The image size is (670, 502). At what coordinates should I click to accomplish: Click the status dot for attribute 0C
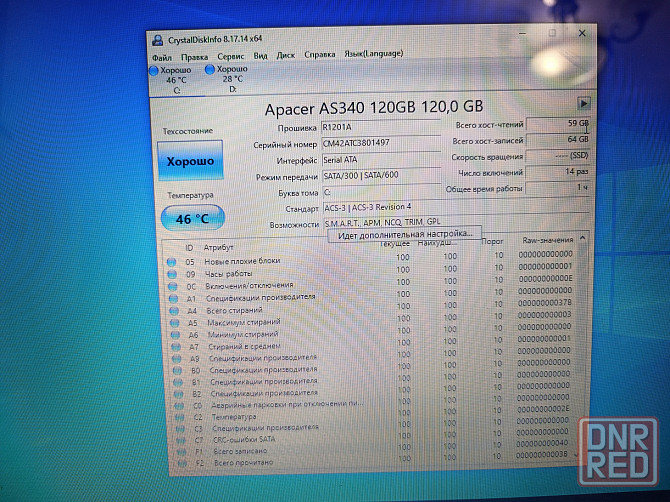[x=173, y=286]
